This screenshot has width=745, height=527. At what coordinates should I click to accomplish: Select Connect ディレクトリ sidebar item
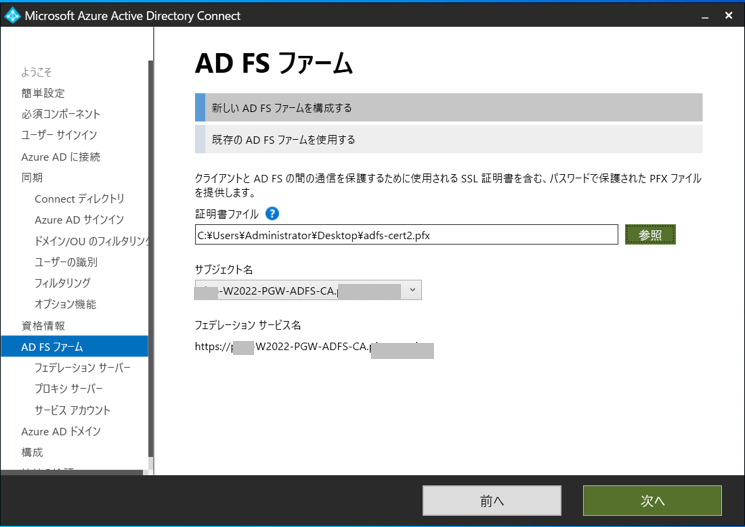(79, 199)
